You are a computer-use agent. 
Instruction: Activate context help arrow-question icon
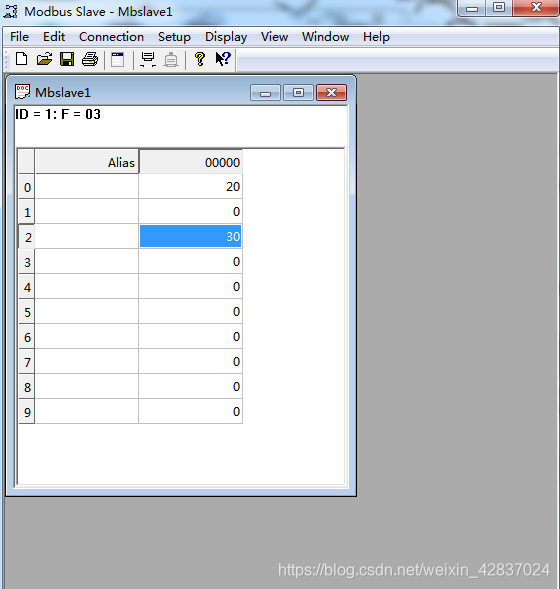(223, 59)
